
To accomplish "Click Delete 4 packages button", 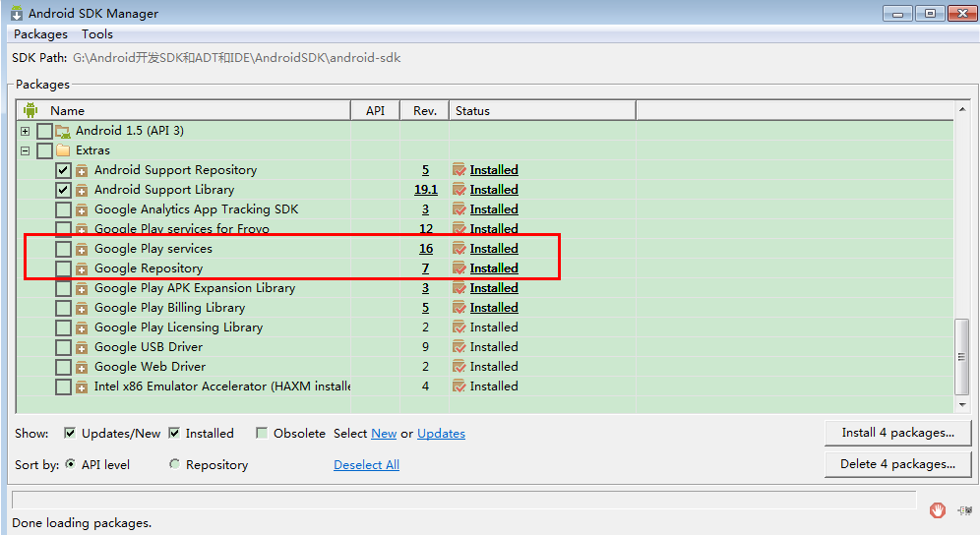I will pos(898,464).
